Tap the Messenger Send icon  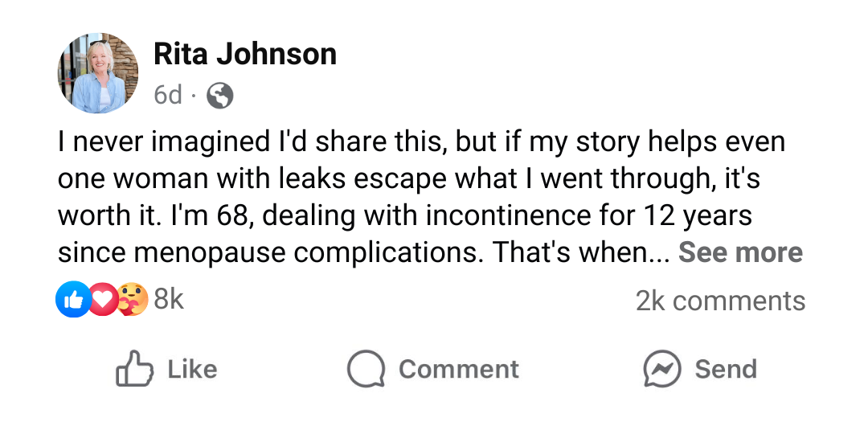(663, 369)
